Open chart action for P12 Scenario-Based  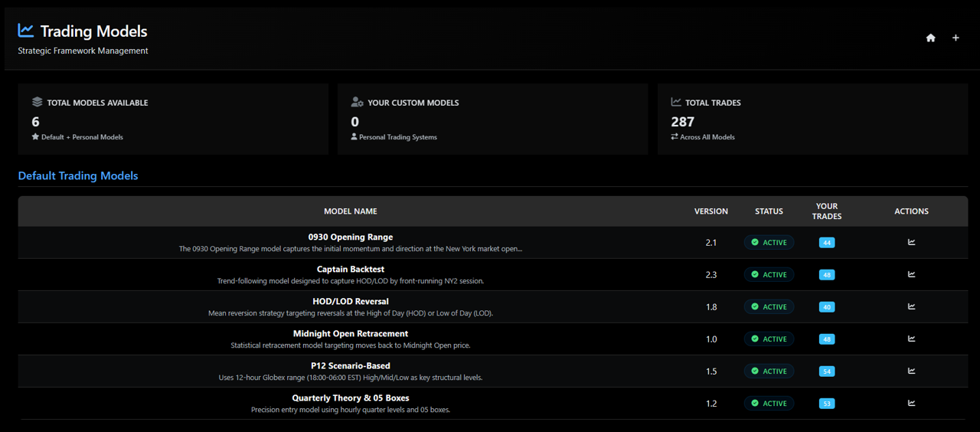pyautogui.click(x=911, y=371)
